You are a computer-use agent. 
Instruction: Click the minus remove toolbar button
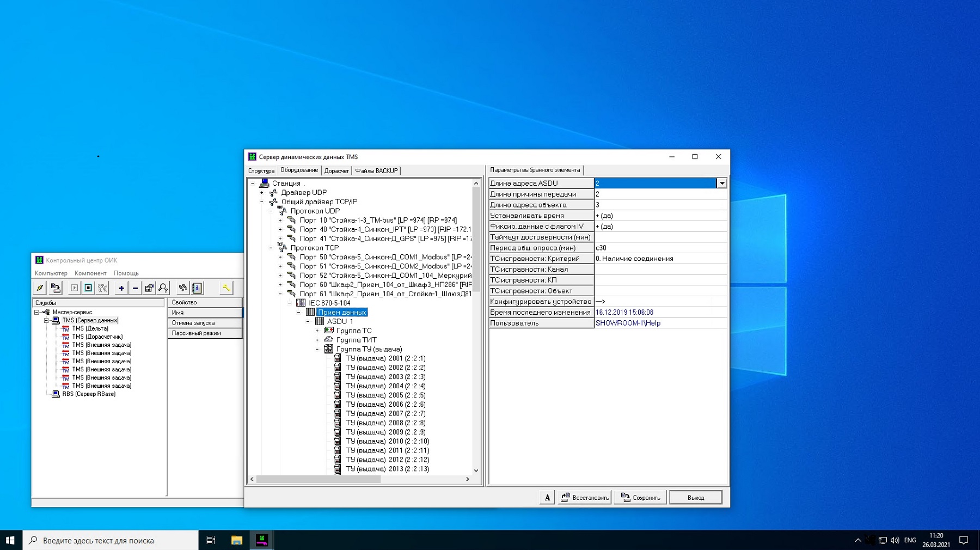click(135, 288)
